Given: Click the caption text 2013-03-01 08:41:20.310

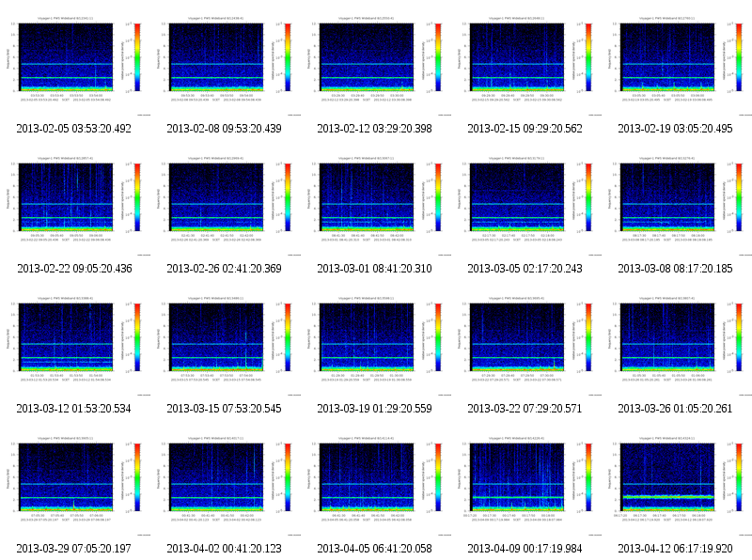Looking at the screenshot, I should [x=374, y=269].
